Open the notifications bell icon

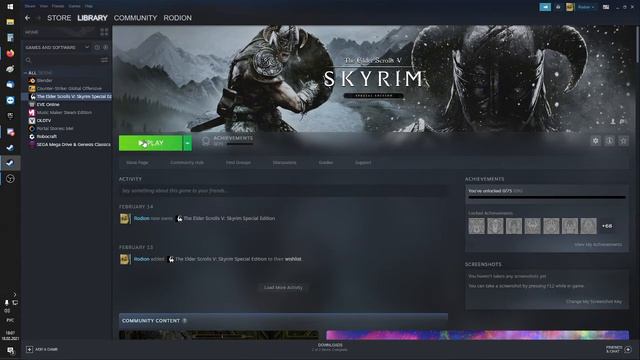tap(558, 7)
